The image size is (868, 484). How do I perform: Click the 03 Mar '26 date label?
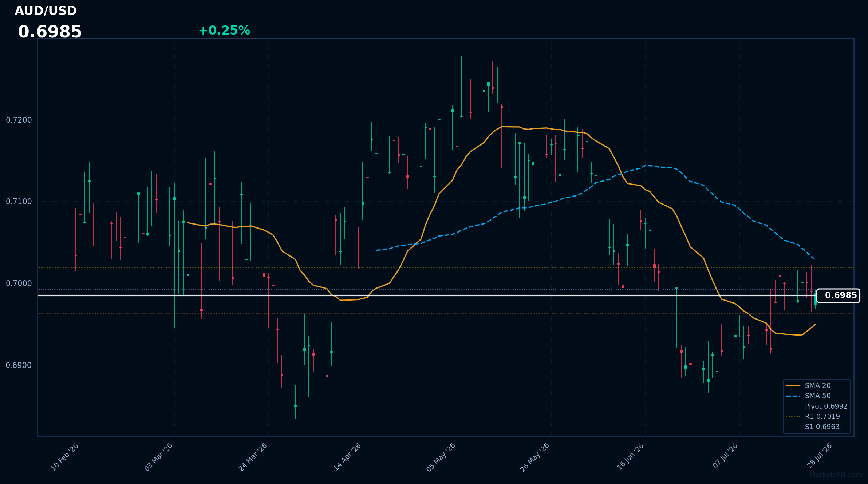159,457
